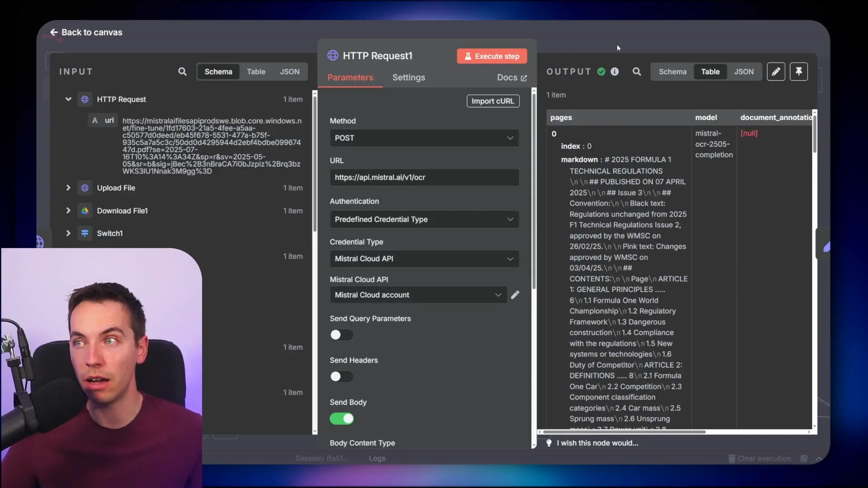Go back to canvas via arrow
Image resolution: width=868 pixels, height=488 pixels.
point(54,32)
